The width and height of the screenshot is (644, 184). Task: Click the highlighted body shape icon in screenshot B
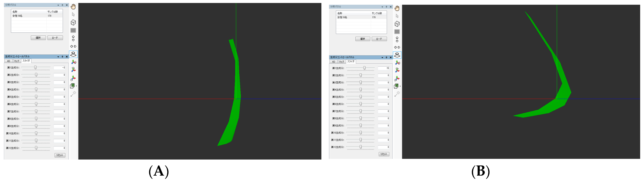[397, 55]
